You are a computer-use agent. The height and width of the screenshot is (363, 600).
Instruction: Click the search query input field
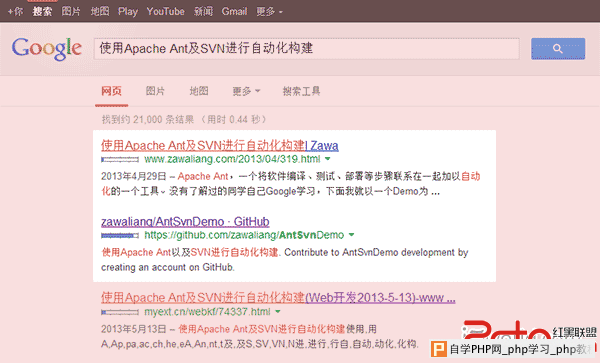307,49
